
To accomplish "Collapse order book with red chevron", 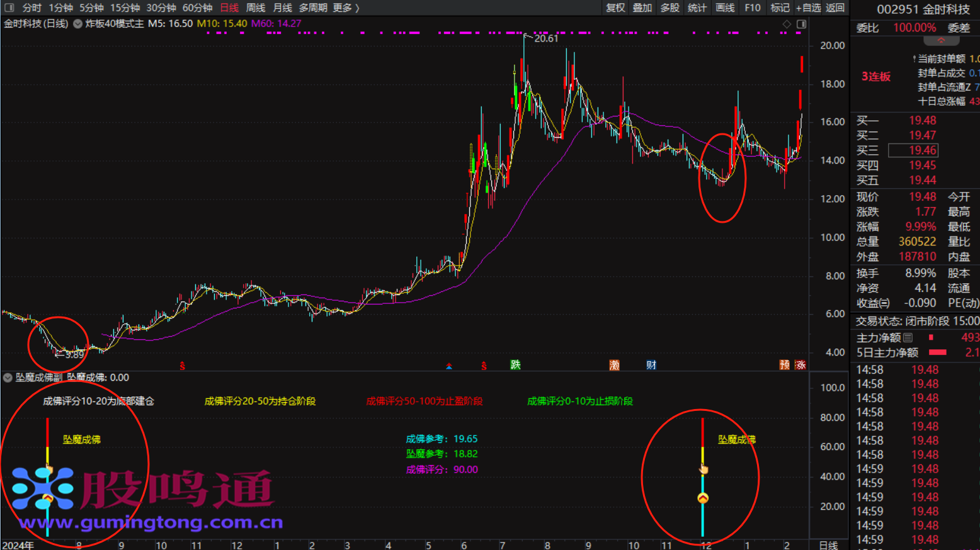I will coord(941,40).
